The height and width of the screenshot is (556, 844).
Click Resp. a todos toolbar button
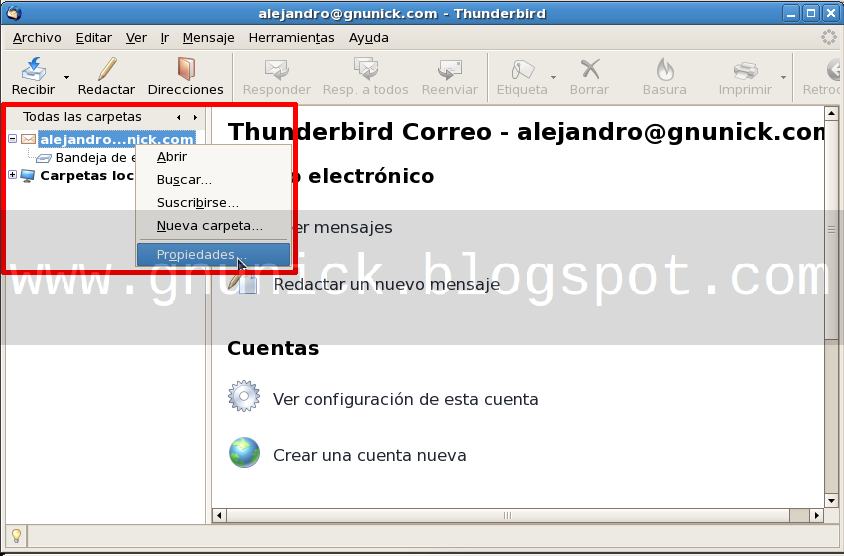coord(365,76)
